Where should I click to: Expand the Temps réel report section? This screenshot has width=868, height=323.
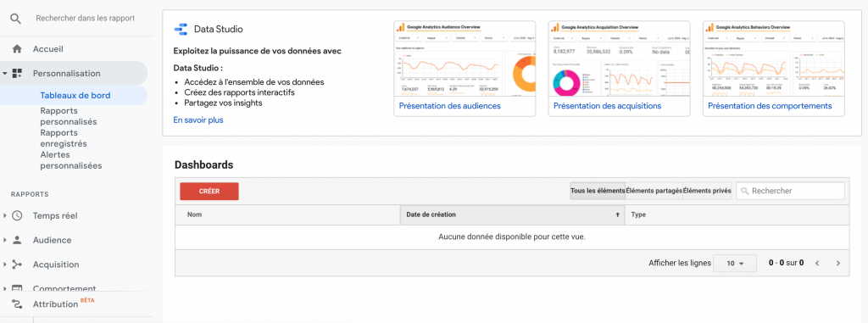pos(5,215)
